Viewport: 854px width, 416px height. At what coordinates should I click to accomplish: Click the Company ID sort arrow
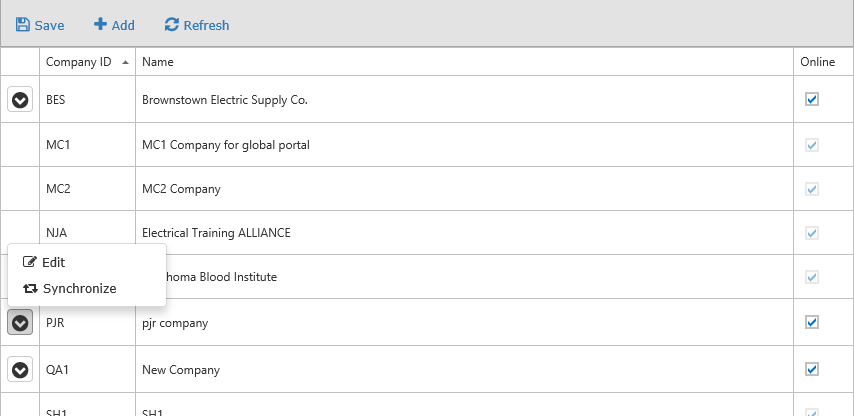[125, 62]
